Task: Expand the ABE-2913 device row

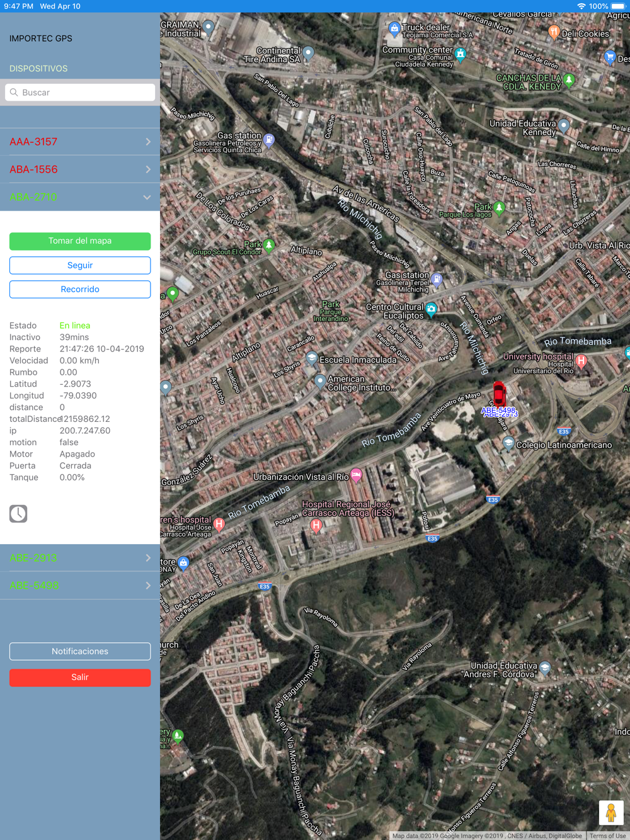Action: coord(79,558)
